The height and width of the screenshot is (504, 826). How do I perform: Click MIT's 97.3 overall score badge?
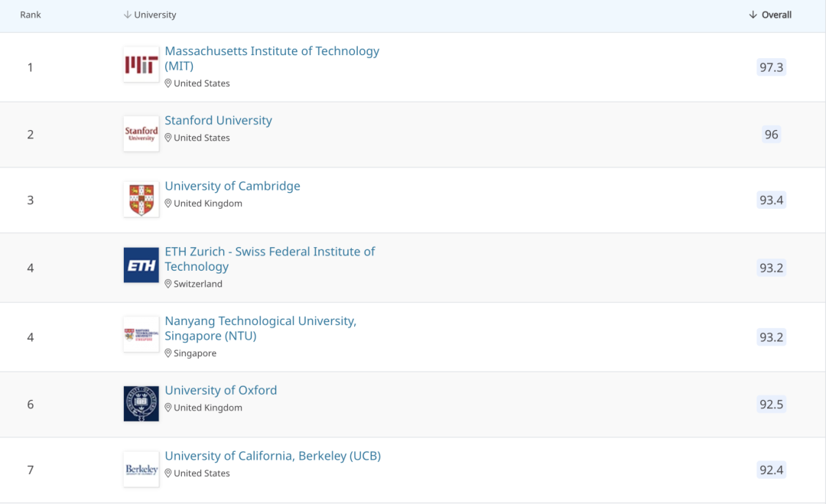pos(771,67)
